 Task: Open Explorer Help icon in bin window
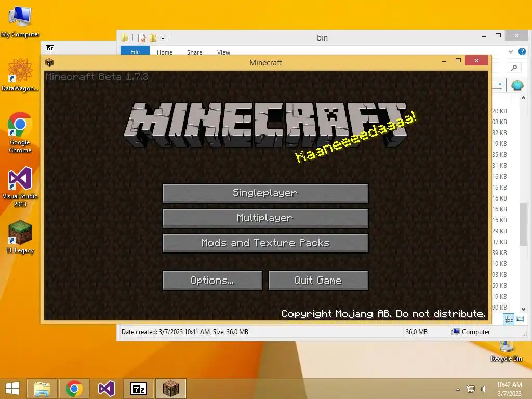point(522,51)
